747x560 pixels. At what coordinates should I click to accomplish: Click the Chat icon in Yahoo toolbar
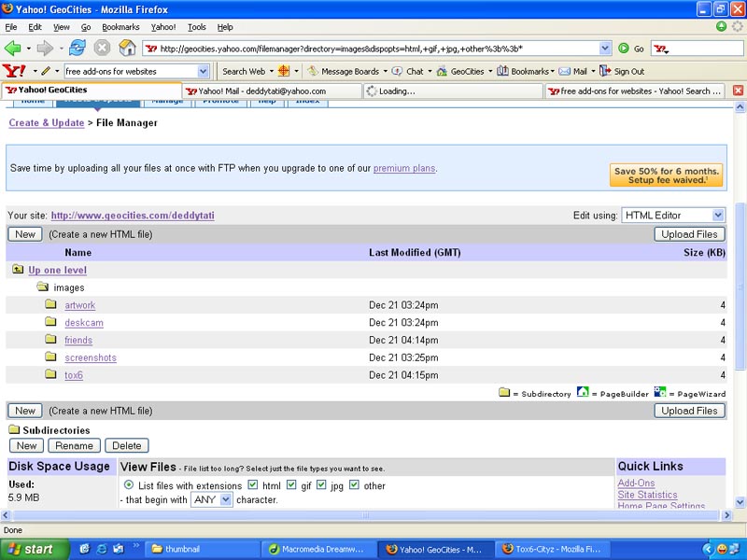click(x=397, y=71)
